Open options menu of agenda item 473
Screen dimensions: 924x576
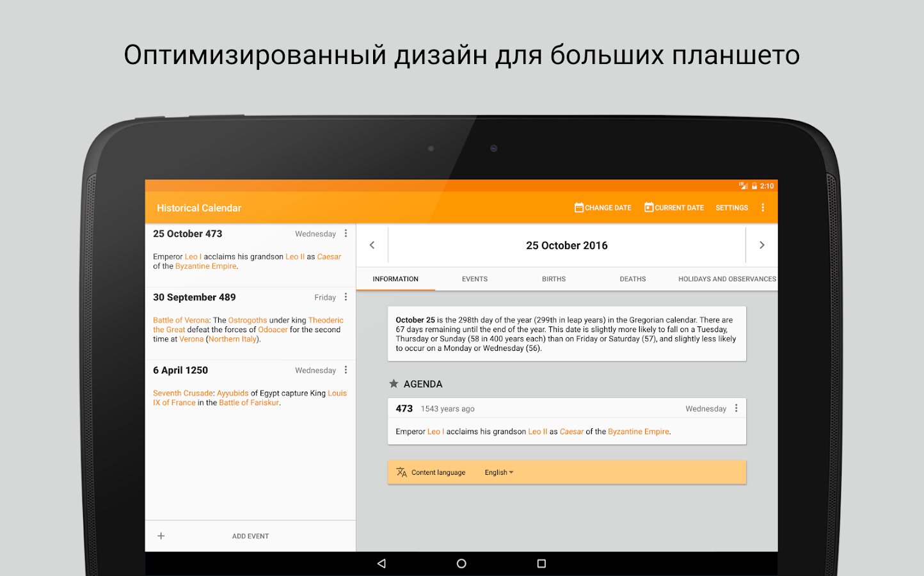(x=737, y=408)
